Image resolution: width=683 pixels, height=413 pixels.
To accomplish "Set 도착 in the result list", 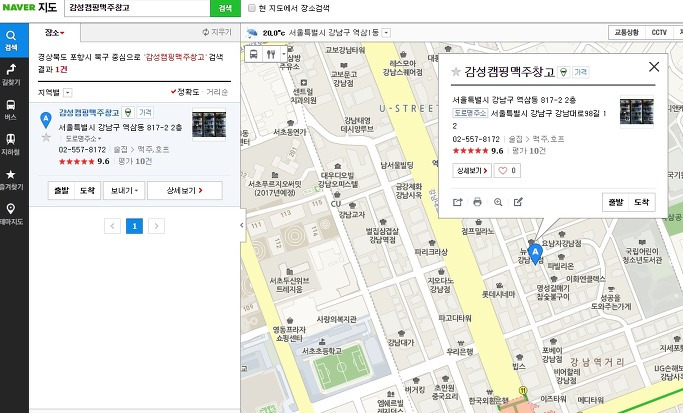I will click(x=88, y=190).
